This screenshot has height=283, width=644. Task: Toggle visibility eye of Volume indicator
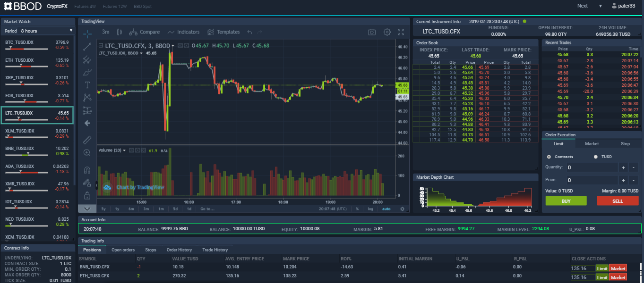click(131, 150)
